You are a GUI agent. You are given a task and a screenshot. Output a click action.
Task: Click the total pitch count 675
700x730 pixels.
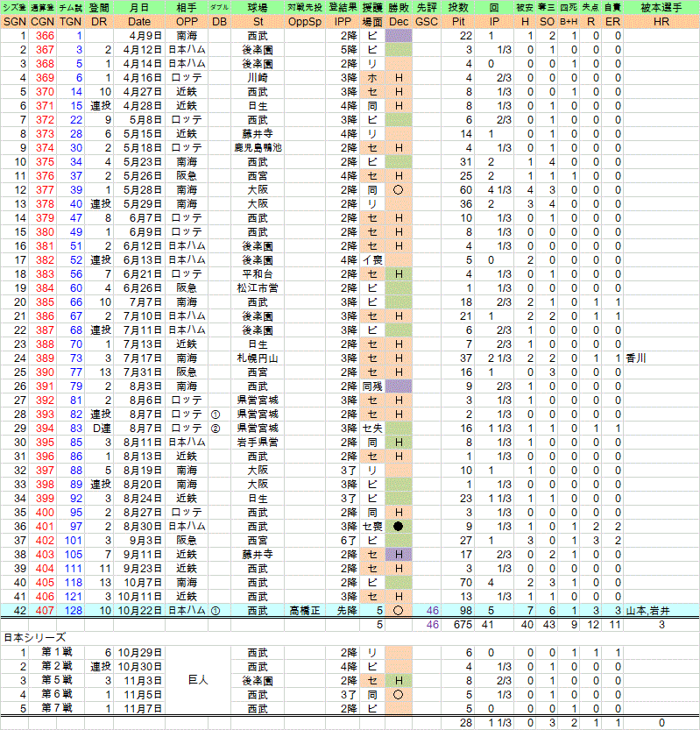pos(463,624)
